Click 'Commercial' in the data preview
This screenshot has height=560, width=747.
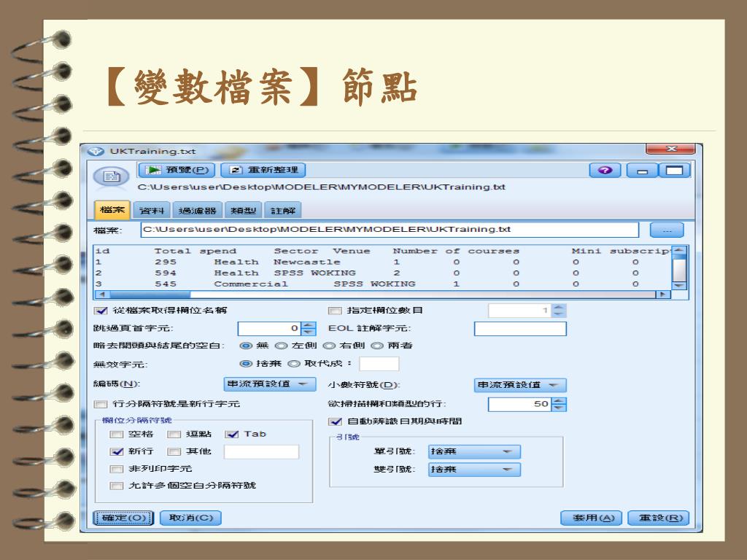pos(251,284)
